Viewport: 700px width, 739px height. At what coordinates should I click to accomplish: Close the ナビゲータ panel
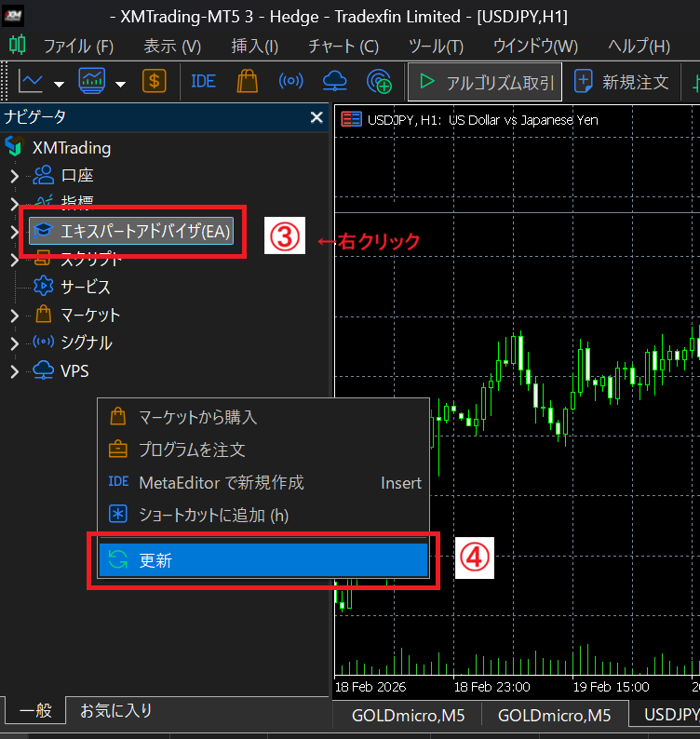click(316, 117)
